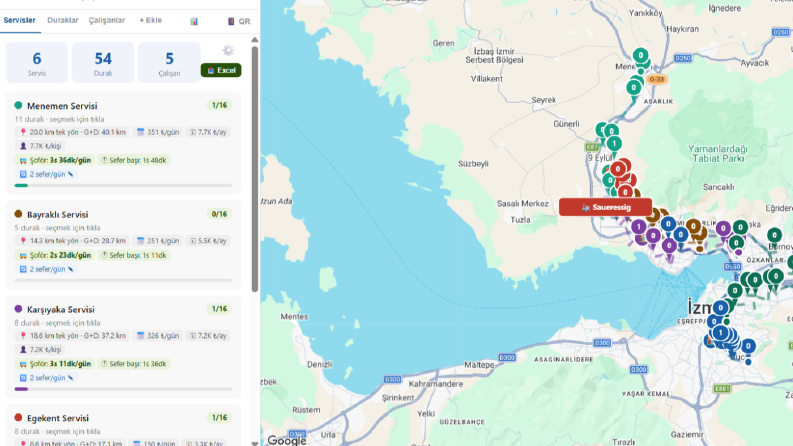Click 326 ₺/gün cost chip
The width and height of the screenshot is (793, 446).
tap(158, 336)
